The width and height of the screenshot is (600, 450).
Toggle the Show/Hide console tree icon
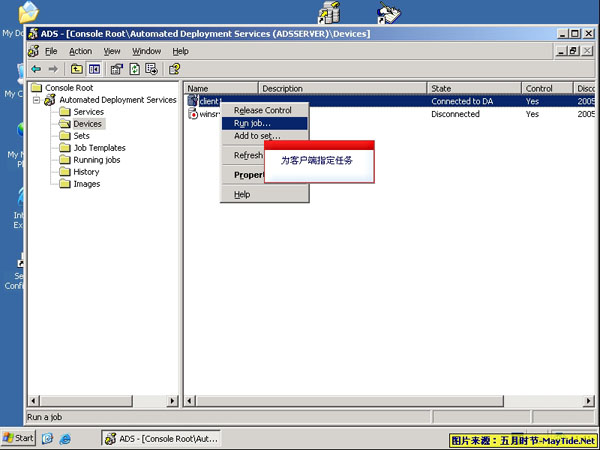point(94,69)
